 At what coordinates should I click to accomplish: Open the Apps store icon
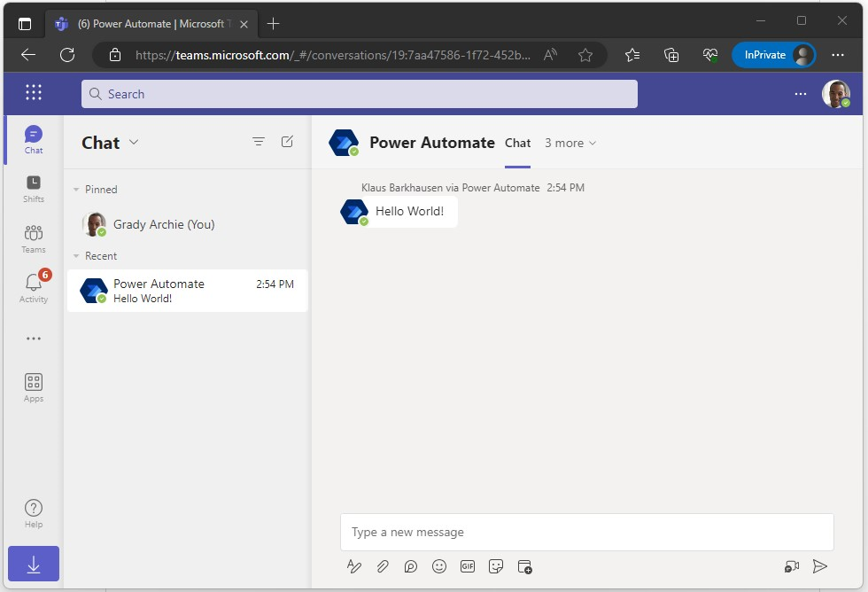pyautogui.click(x=34, y=387)
